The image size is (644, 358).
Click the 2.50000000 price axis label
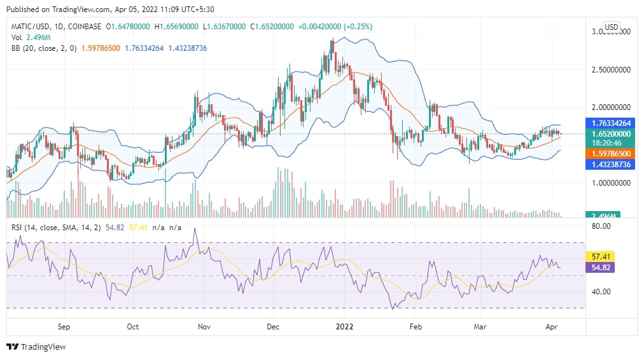(611, 70)
